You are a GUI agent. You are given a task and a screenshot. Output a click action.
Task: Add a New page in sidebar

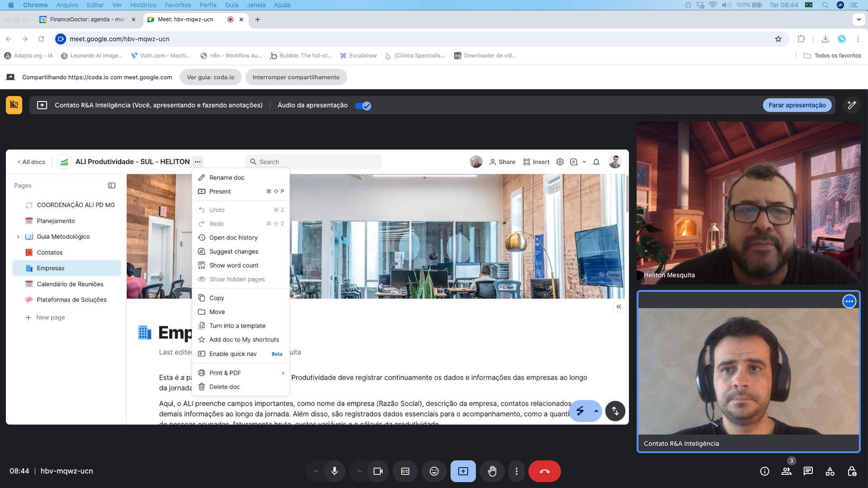click(x=45, y=318)
